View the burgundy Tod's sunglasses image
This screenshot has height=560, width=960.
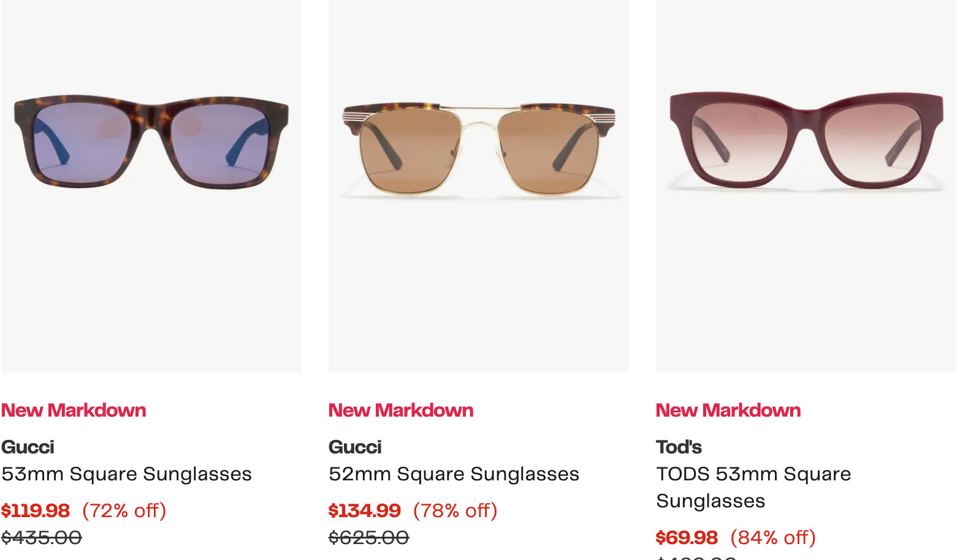tap(806, 141)
